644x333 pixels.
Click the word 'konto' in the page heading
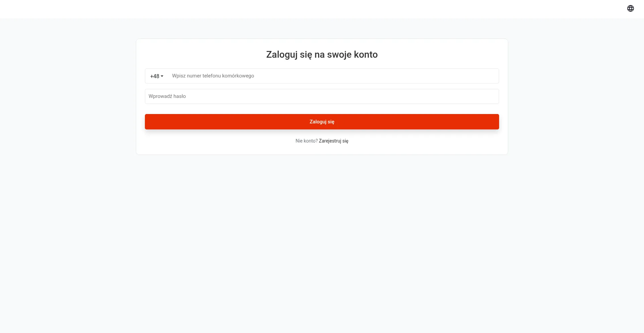[366, 54]
